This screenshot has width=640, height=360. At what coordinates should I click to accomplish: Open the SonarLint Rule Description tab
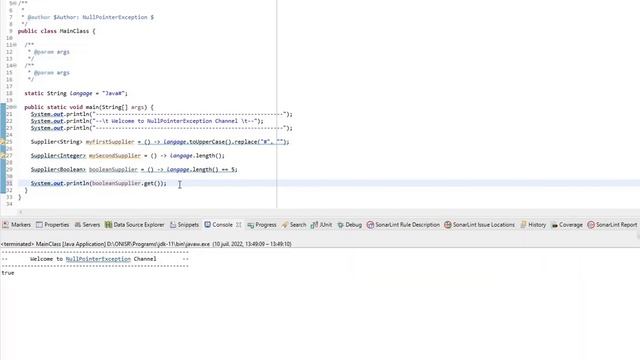click(x=403, y=224)
